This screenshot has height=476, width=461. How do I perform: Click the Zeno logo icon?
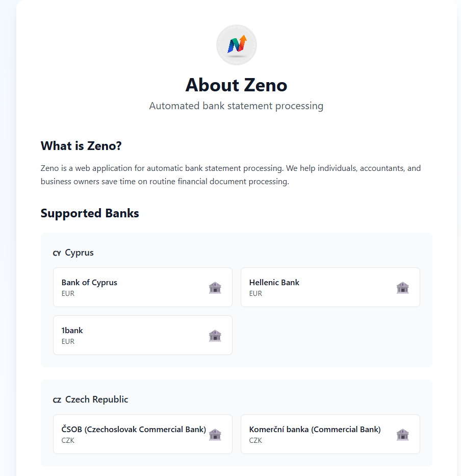[x=236, y=44]
